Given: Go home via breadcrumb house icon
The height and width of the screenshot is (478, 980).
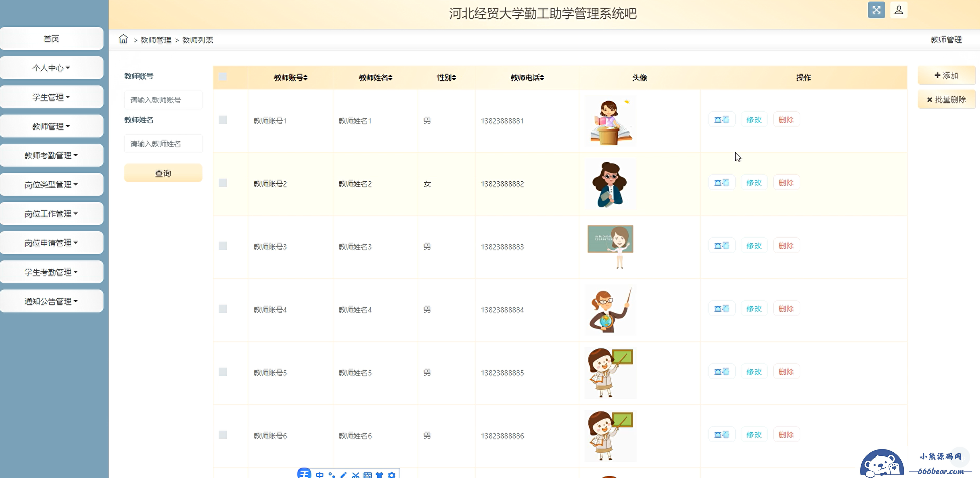Looking at the screenshot, I should pos(123,39).
